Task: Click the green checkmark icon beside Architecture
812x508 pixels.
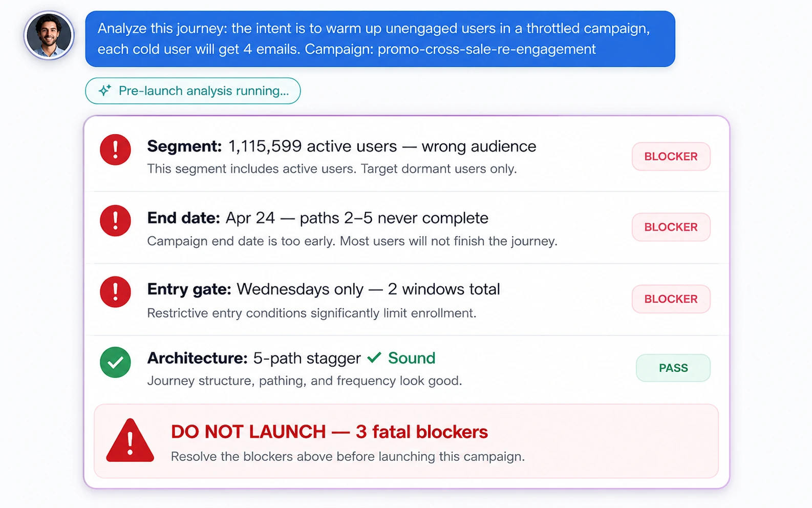Action: (x=115, y=363)
